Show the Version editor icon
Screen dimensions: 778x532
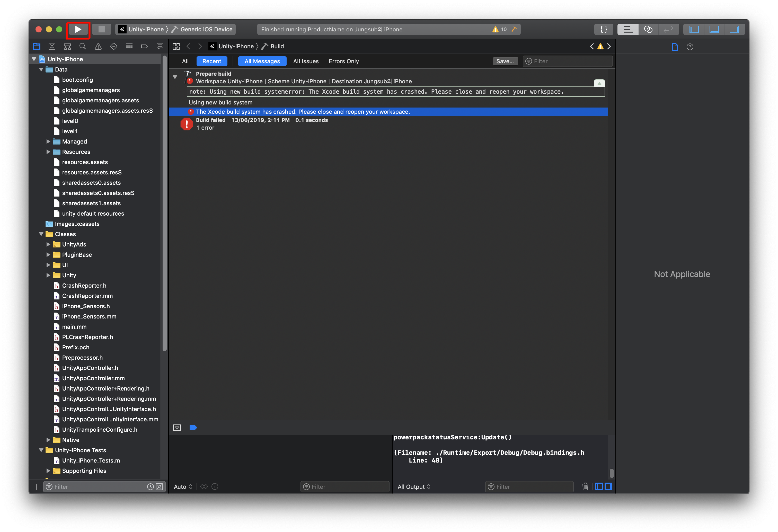(668, 30)
